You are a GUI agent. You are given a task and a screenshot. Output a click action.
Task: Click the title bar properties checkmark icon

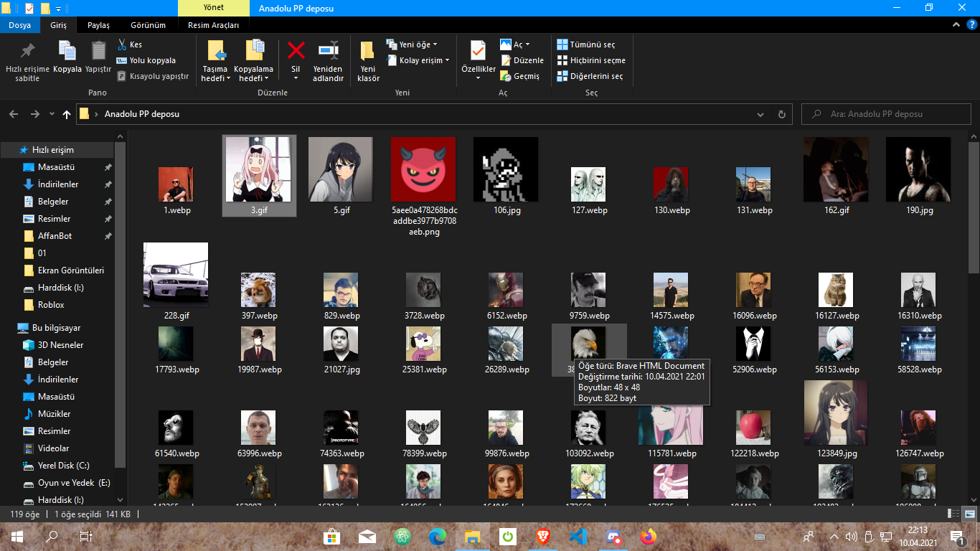tap(29, 9)
